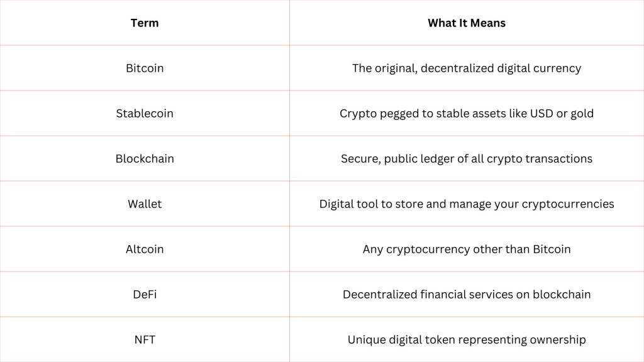The height and width of the screenshot is (362, 644).
Task: Click "Decentralized financial services on blockchain" text
Action: (467, 294)
